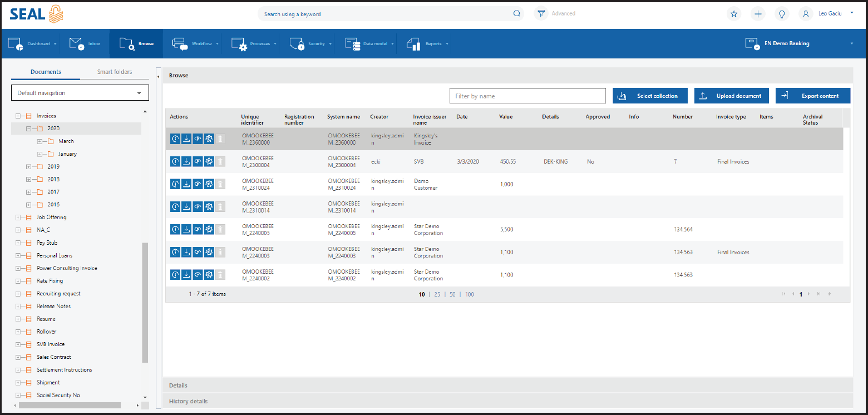
Task: Click the Upload document button
Action: click(x=731, y=96)
